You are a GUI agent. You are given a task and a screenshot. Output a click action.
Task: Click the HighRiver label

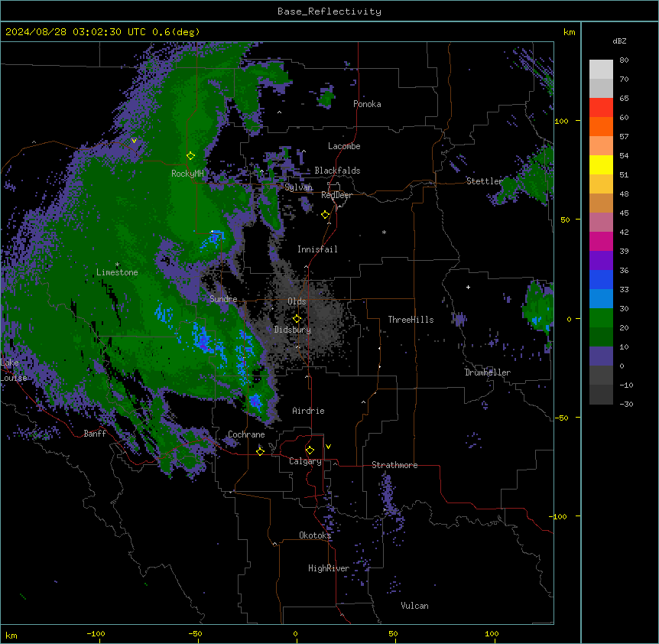pos(329,568)
